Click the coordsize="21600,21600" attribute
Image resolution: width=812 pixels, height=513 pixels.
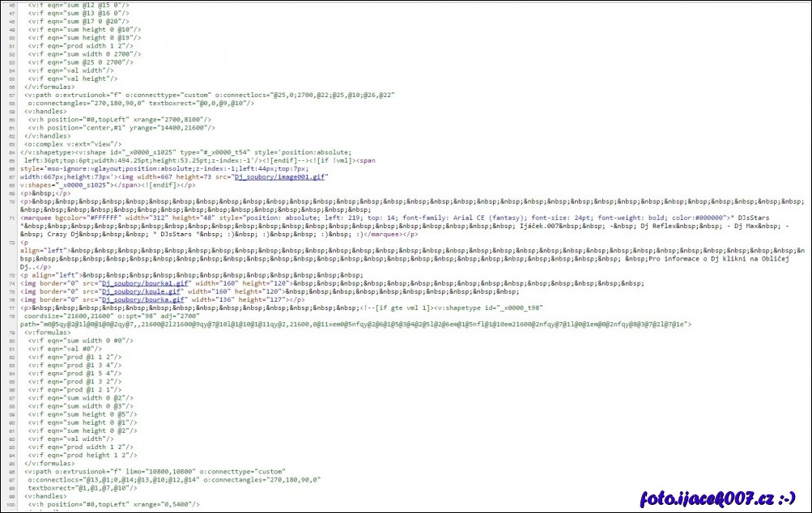coord(70,316)
